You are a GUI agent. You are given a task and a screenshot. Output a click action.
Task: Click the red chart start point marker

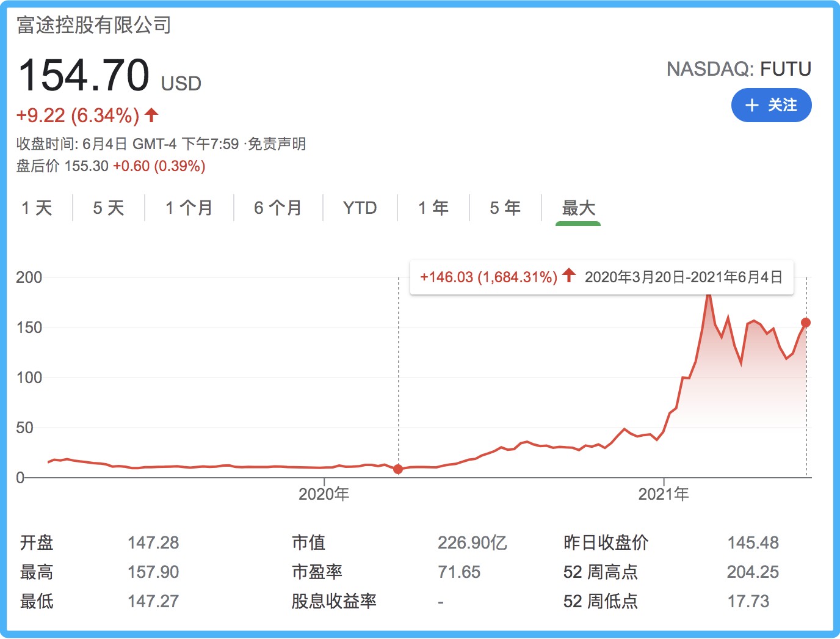(x=398, y=469)
